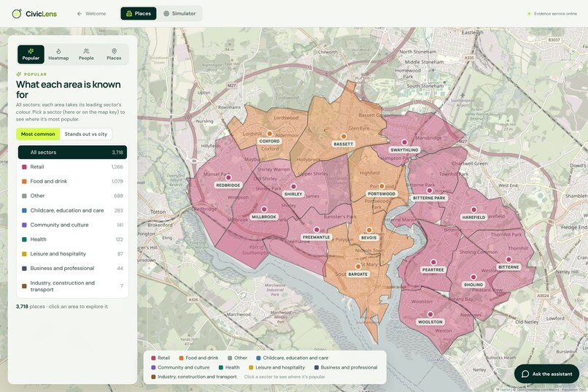
Task: Open the Places view in the side panel
Action: 114,55
